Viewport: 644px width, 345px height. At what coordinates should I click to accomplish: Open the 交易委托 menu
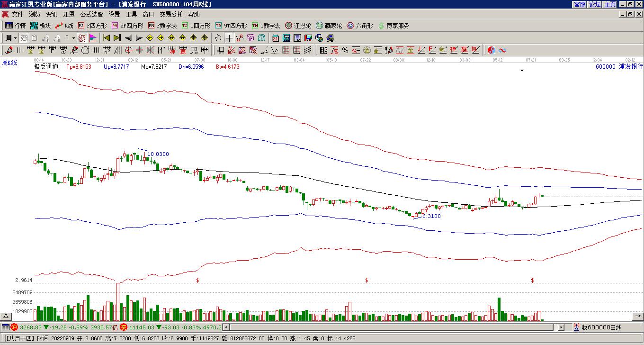pos(171,14)
